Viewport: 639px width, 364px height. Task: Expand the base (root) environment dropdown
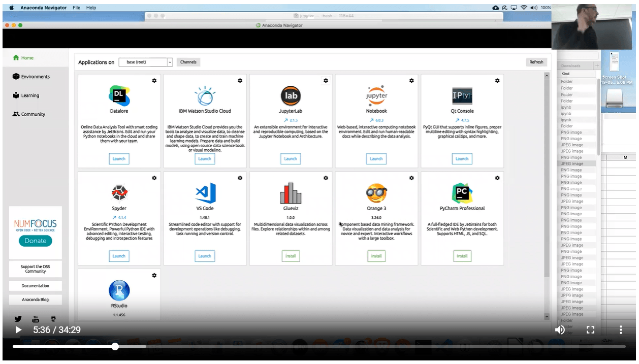pos(170,62)
